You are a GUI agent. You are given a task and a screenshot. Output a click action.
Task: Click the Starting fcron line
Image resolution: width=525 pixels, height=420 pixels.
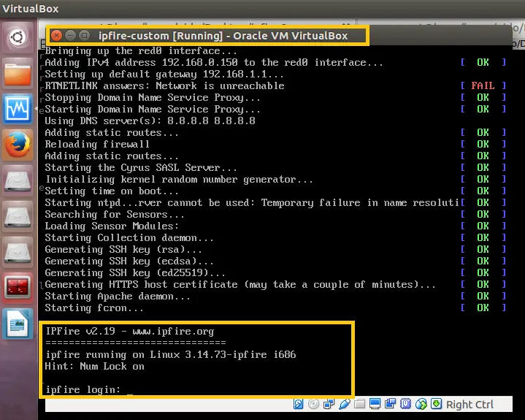[94, 308]
